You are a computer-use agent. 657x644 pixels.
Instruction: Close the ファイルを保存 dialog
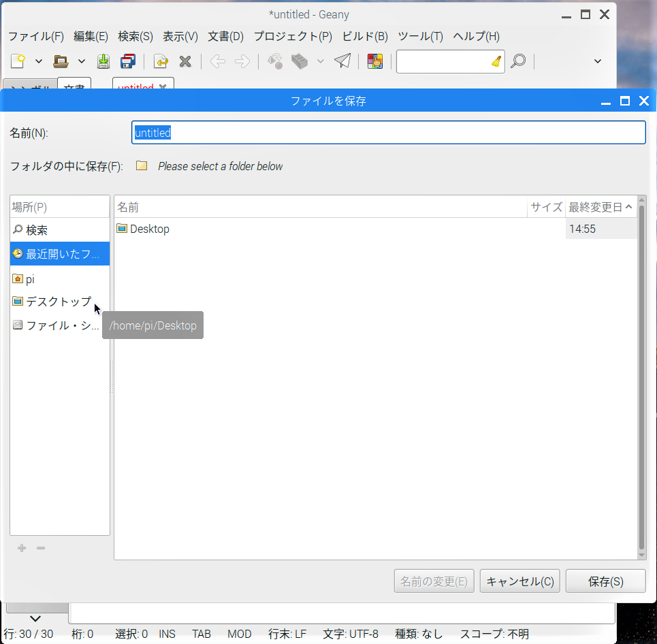coord(644,101)
